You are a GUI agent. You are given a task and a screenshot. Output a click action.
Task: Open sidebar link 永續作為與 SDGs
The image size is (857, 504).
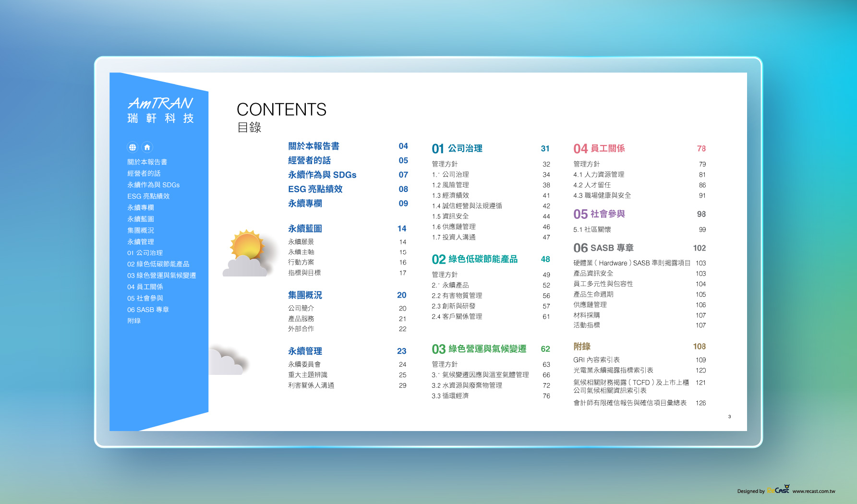click(x=154, y=185)
